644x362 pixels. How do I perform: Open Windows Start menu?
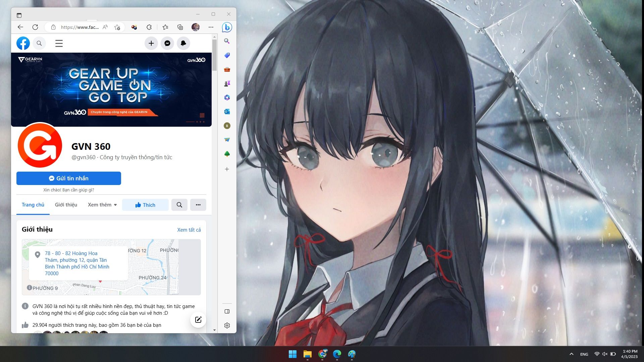coord(292,354)
